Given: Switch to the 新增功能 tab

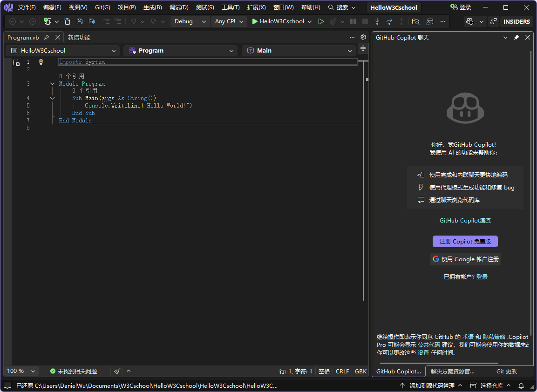Looking at the screenshot, I should [x=79, y=38].
